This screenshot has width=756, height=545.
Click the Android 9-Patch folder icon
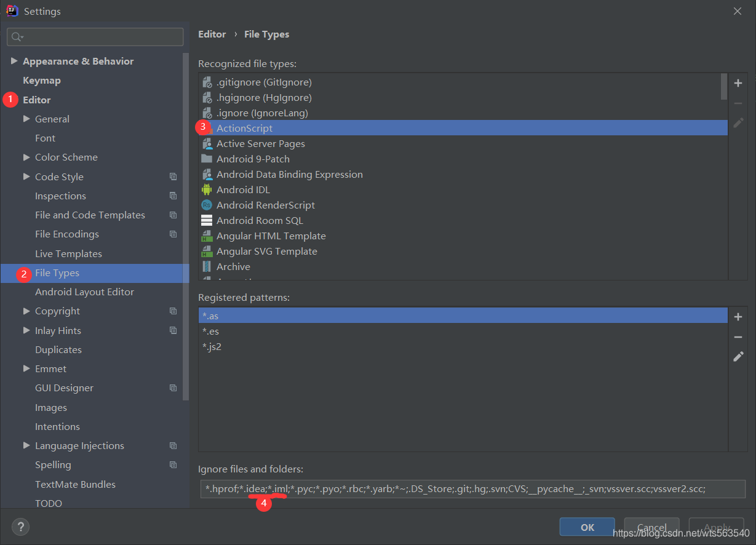[x=207, y=159]
